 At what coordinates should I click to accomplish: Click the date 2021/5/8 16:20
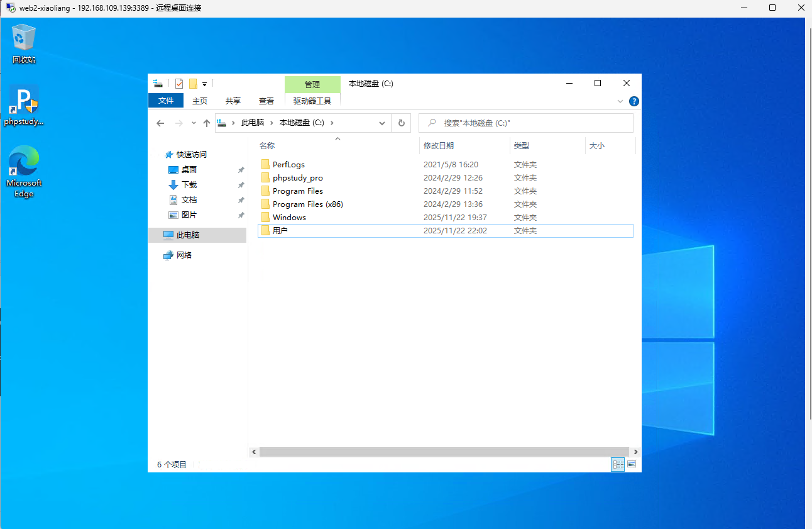tap(451, 165)
